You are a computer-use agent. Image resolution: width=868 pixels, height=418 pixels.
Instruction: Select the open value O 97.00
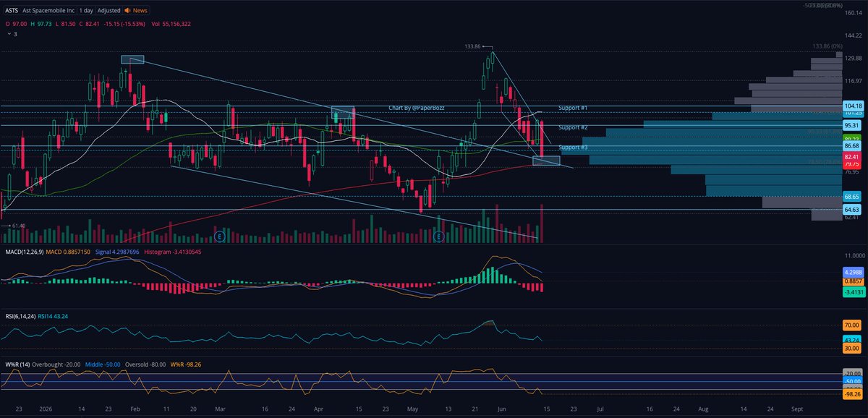[x=16, y=23]
